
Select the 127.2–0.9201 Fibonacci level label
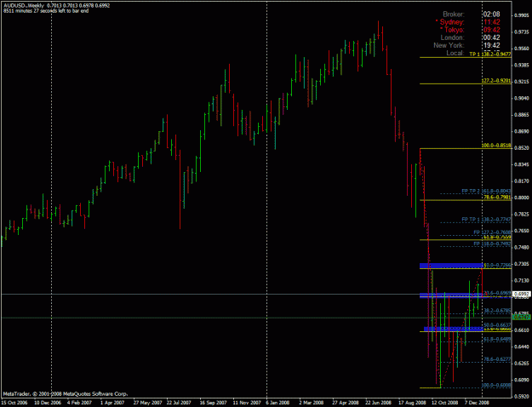pos(496,81)
